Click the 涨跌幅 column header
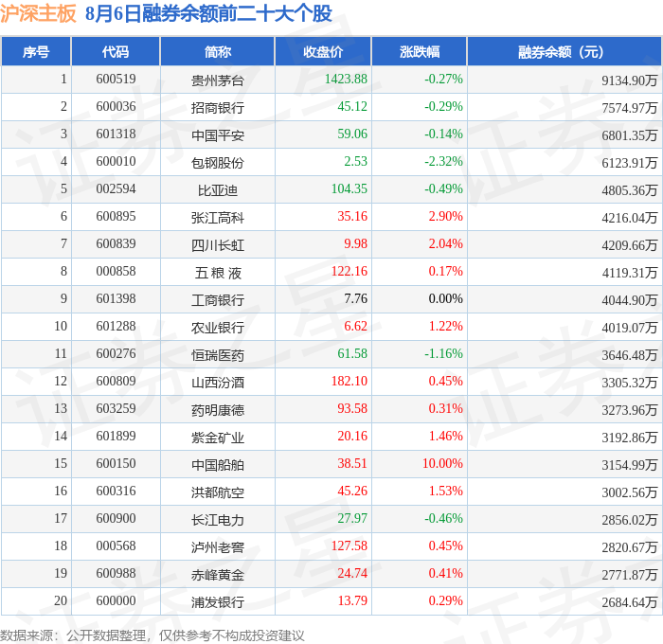Viewport: 663px width, 644px height. tap(419, 52)
